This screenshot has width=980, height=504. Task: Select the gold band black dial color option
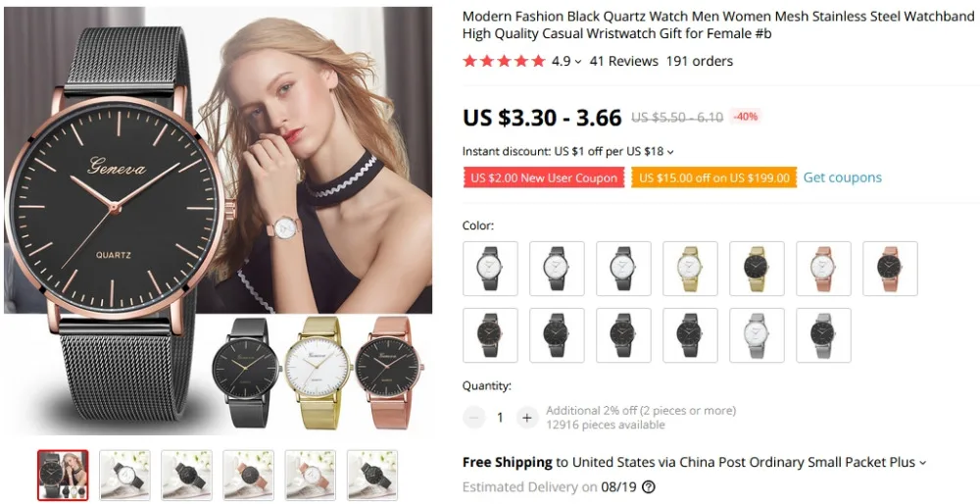757,269
